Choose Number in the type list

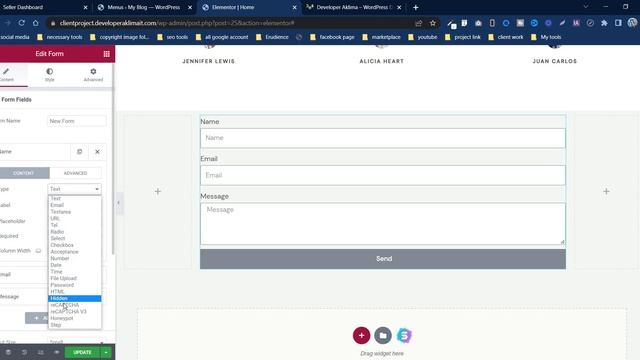(74, 258)
